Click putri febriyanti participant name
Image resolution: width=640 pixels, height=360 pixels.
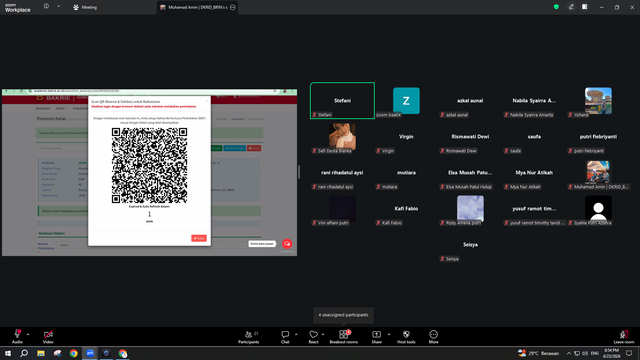tap(598, 137)
